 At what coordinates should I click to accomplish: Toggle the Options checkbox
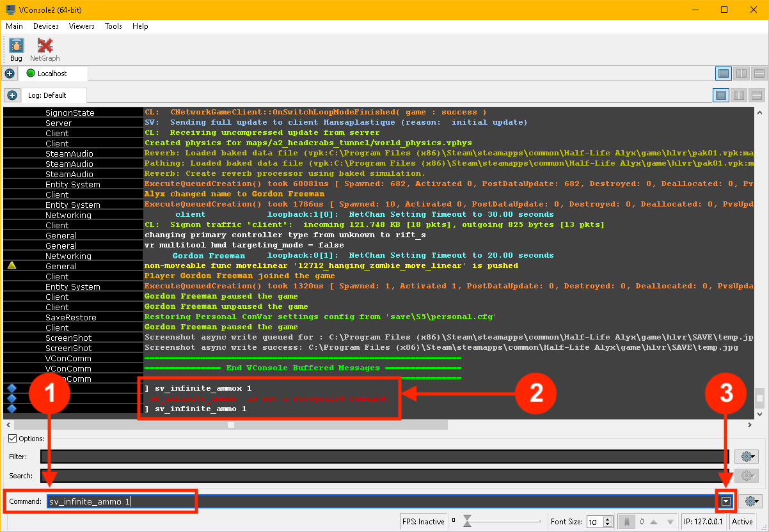coord(12,438)
